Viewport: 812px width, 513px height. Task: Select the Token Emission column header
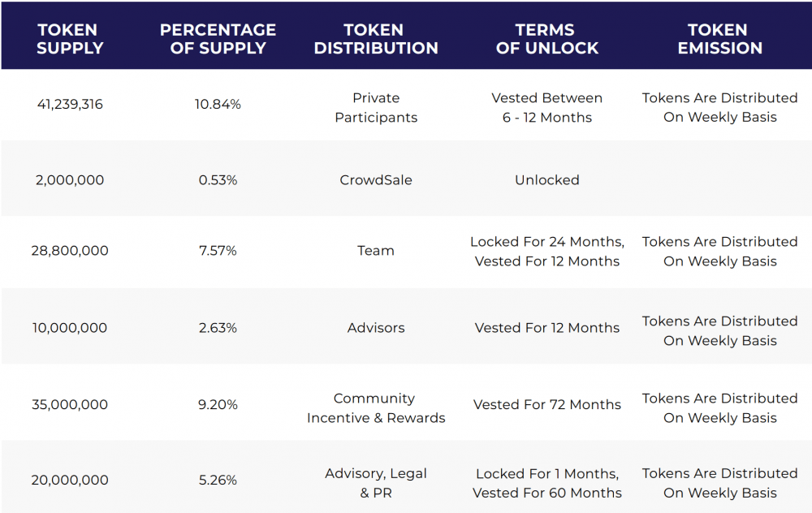point(719,39)
